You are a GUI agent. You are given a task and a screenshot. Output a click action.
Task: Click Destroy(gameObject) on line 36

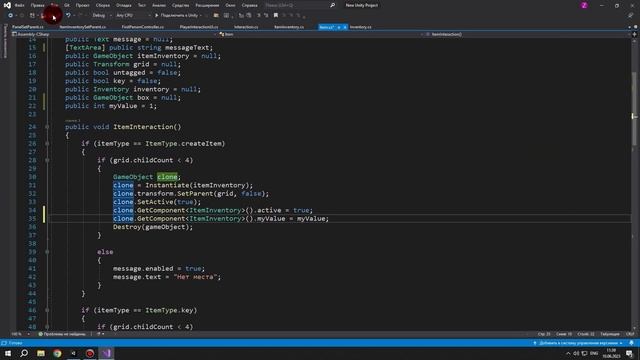click(153, 227)
